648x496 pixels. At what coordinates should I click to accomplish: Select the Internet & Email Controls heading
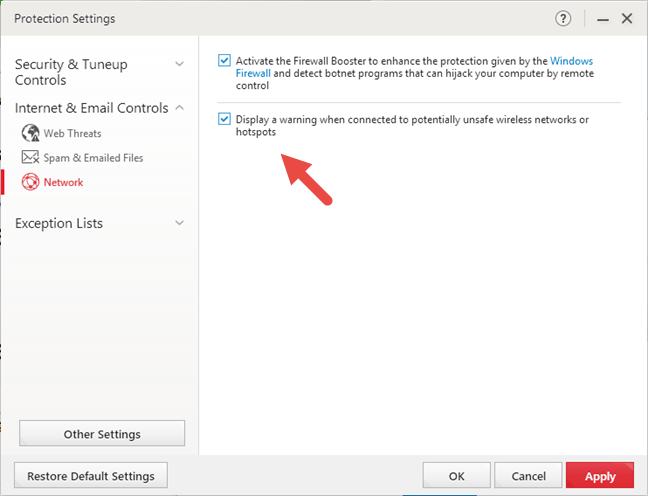pos(92,108)
